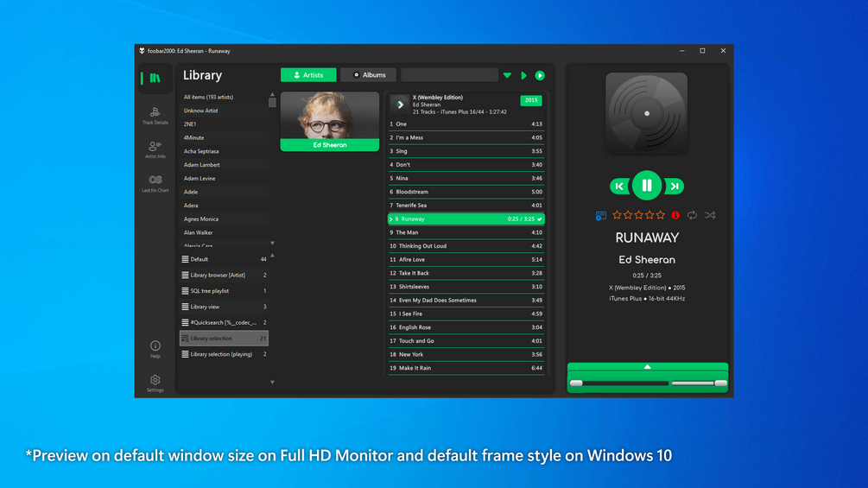Click the green play triangle beside search
Viewport: 868px width, 488px height.
[x=523, y=75]
